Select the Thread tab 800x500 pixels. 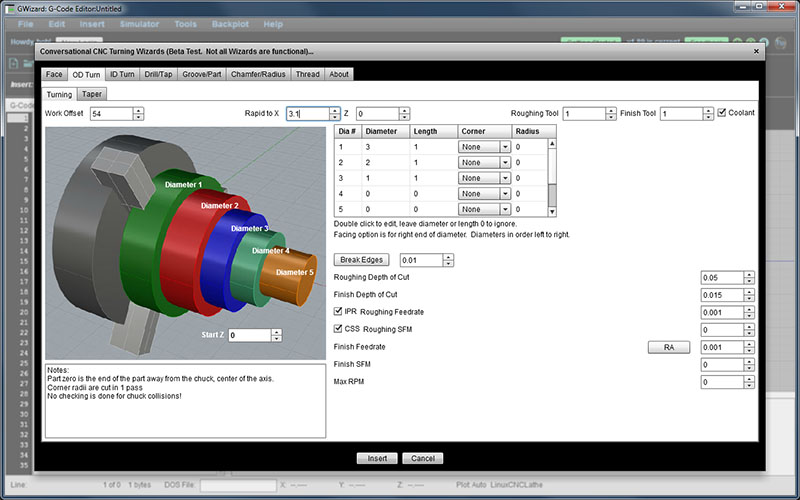tap(308, 74)
